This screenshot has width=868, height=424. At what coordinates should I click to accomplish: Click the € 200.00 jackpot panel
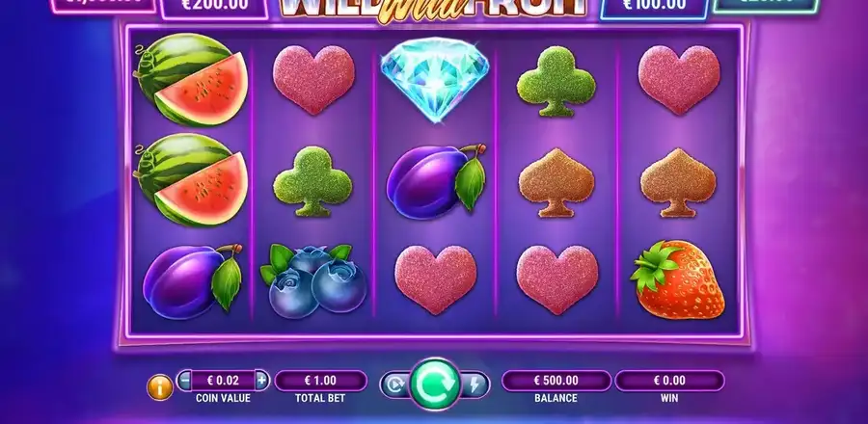pos(214,8)
